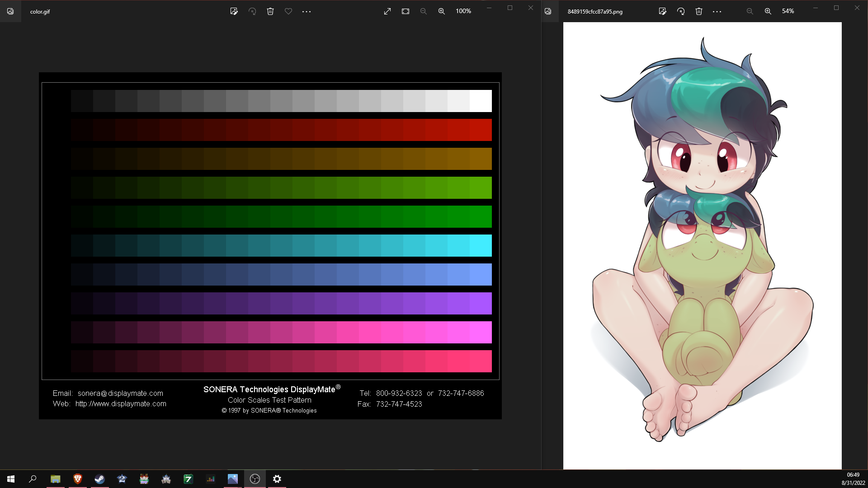Maximize the 8489159cfcc87a95.png window
Viewport: 868px width, 488px height.
[x=836, y=8]
